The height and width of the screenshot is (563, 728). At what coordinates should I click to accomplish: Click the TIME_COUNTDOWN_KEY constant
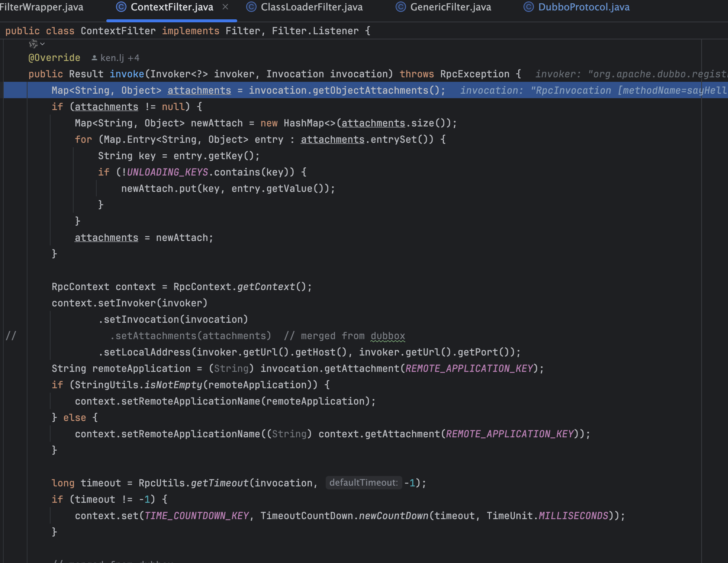pos(196,516)
